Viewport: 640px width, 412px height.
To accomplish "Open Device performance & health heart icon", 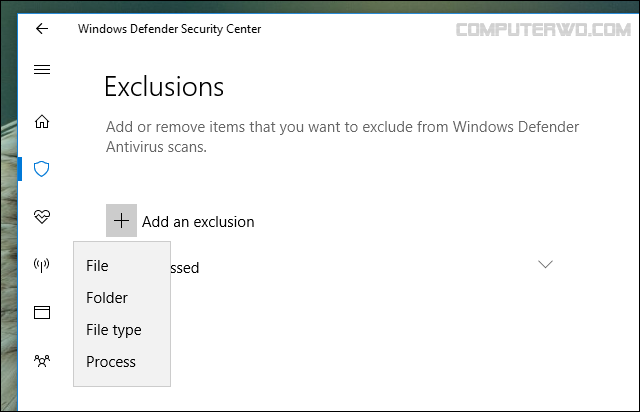I will 41,216.
